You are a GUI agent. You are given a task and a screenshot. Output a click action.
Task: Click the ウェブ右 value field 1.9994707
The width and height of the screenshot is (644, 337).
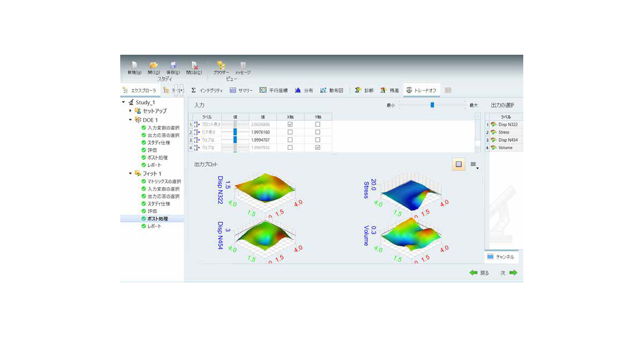point(263,140)
